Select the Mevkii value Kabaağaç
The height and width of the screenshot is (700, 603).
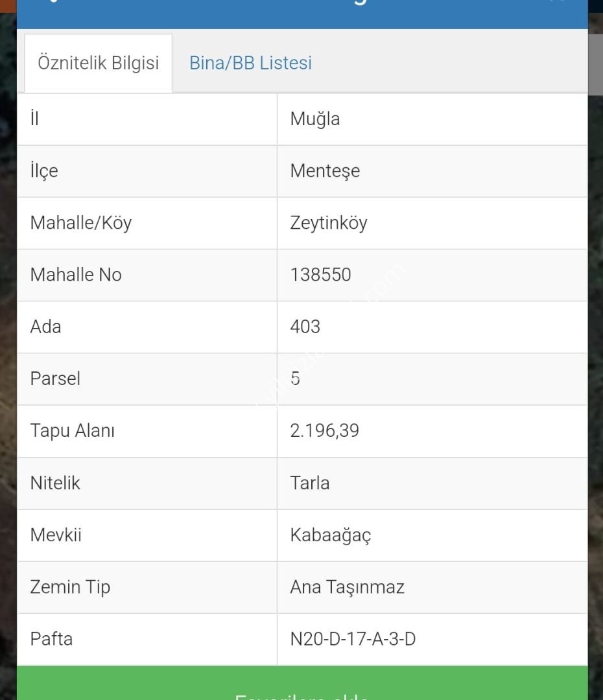(x=330, y=535)
